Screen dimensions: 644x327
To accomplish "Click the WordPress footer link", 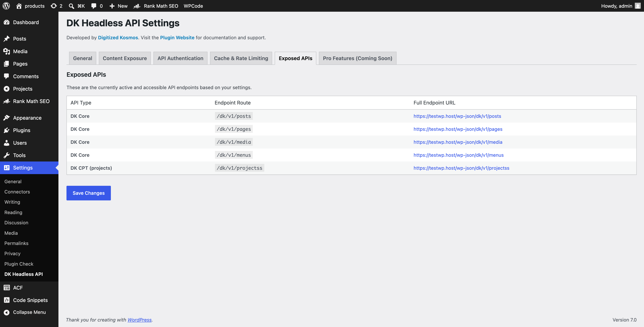I will point(140,320).
